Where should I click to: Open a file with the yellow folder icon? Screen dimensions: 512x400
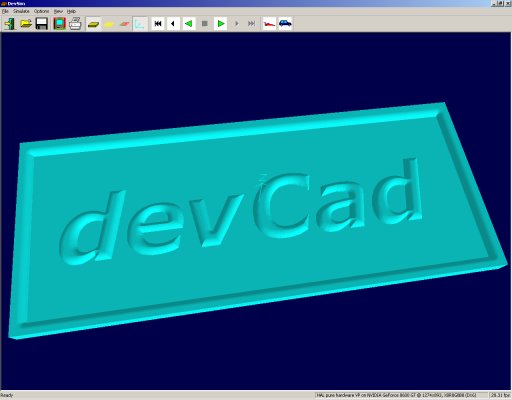pos(26,24)
